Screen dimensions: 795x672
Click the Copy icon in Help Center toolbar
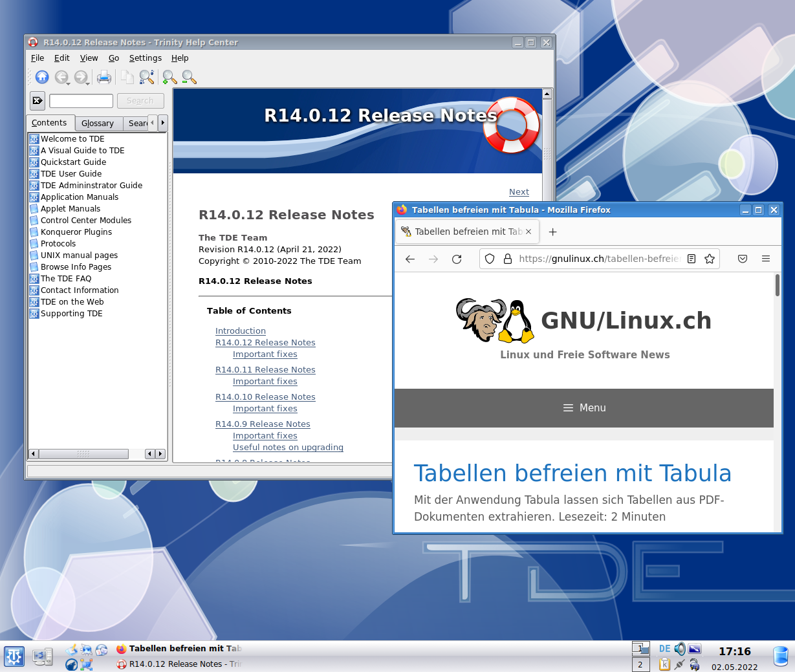point(127,78)
